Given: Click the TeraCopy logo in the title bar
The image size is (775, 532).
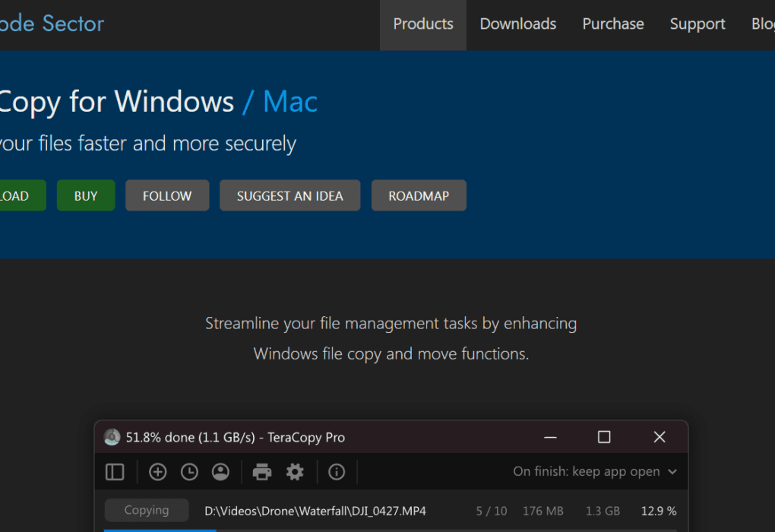Looking at the screenshot, I should pos(112,437).
